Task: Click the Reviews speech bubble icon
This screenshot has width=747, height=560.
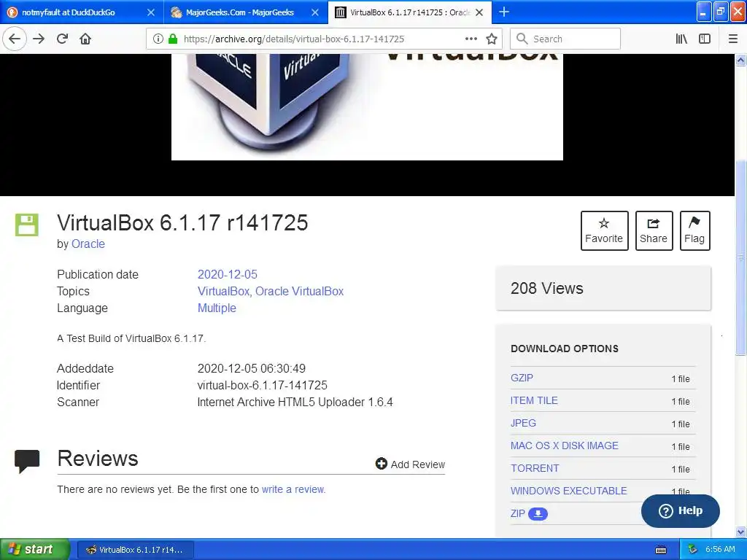Action: [x=27, y=461]
